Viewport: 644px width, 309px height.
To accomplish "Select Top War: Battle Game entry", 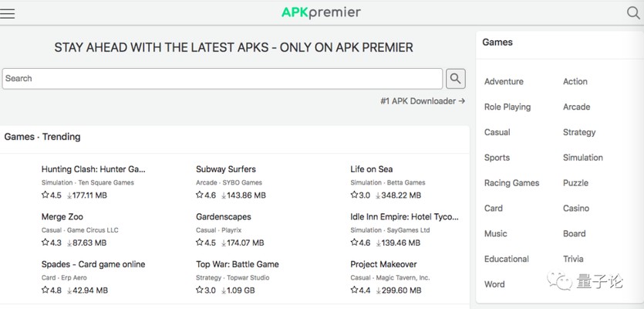I will pyautogui.click(x=238, y=264).
